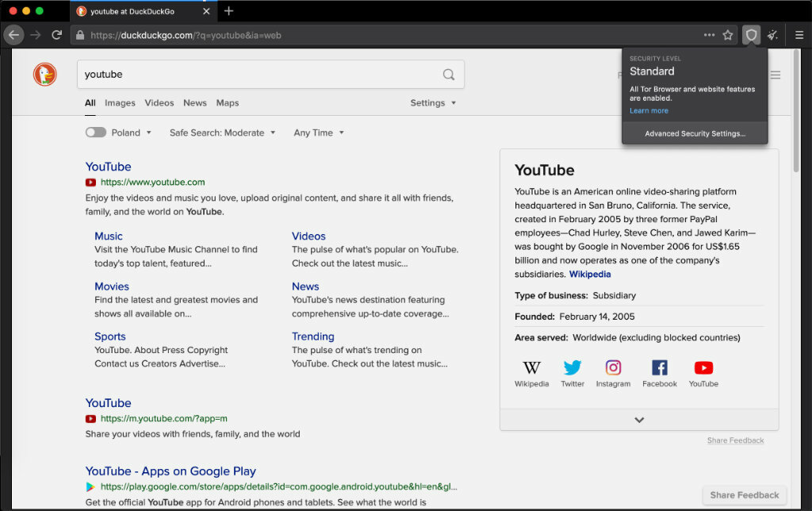Open the m.youtube.com YouTube result title
812x511 pixels.
(108, 403)
